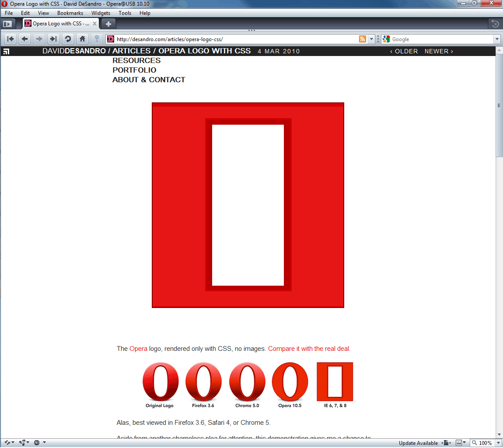
Task: Click the Opera Turbo status bar icon
Action: [x=37, y=443]
